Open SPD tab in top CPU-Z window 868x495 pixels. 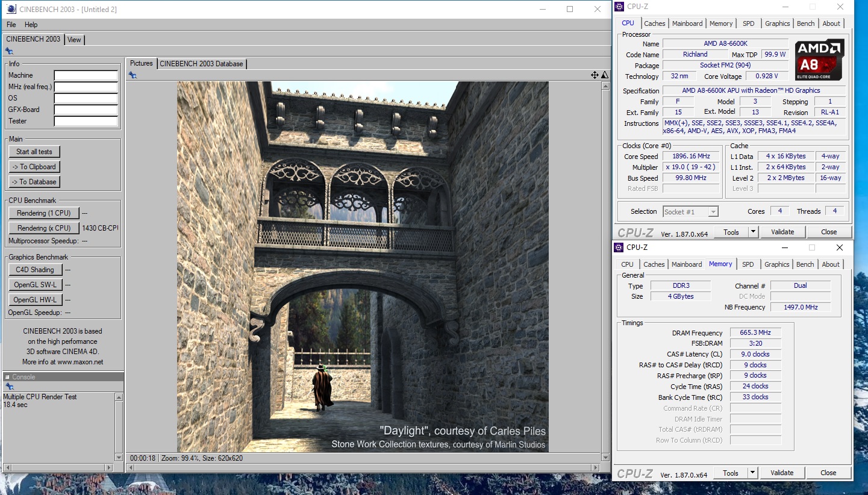tap(748, 23)
